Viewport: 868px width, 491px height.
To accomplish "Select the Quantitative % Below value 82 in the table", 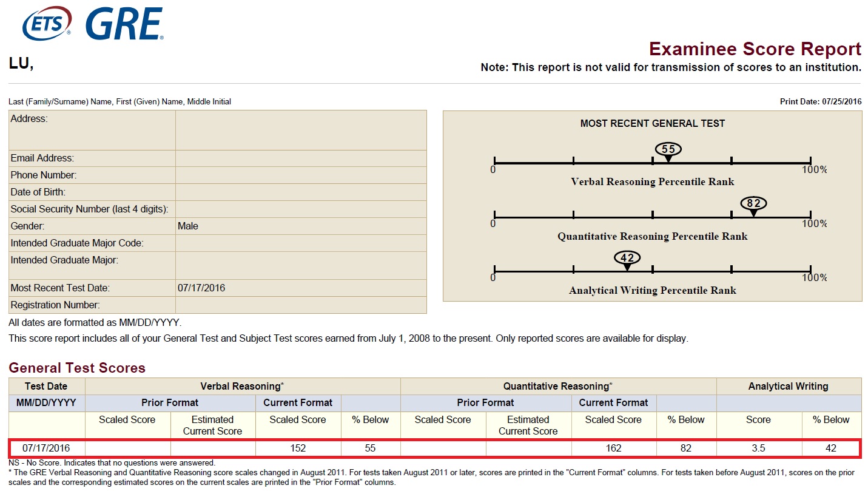I will point(685,449).
